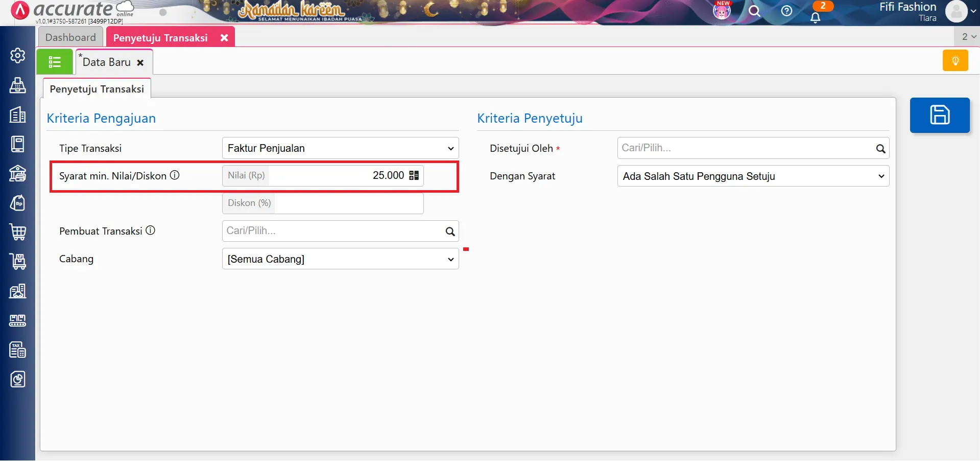Click the Disetujui Oleh search field

click(x=746, y=148)
